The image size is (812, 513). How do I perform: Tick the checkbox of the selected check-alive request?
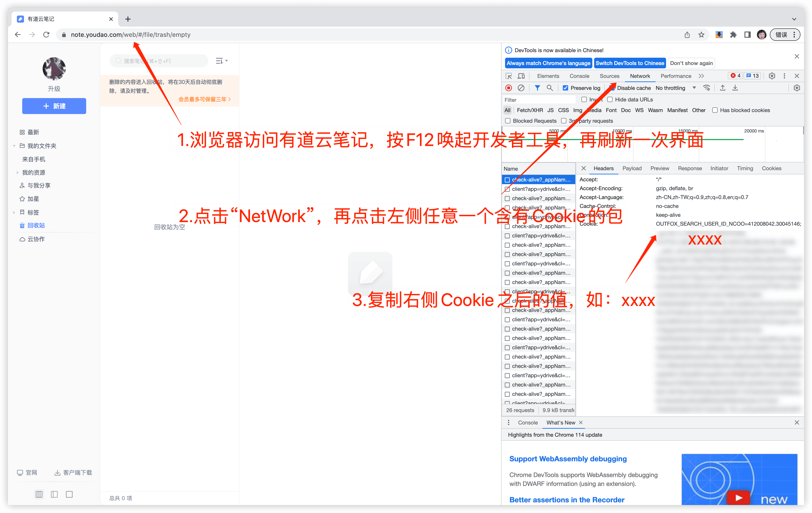(507, 180)
